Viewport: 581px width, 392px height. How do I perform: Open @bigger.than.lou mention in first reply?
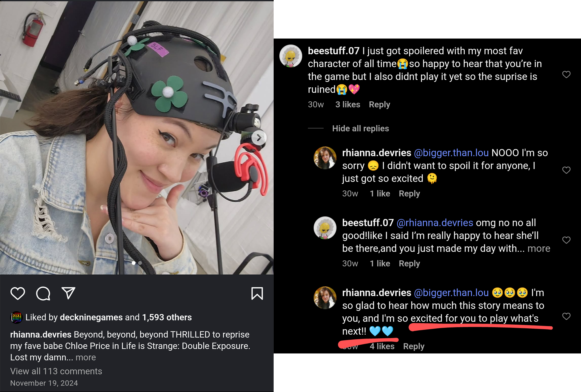click(451, 153)
